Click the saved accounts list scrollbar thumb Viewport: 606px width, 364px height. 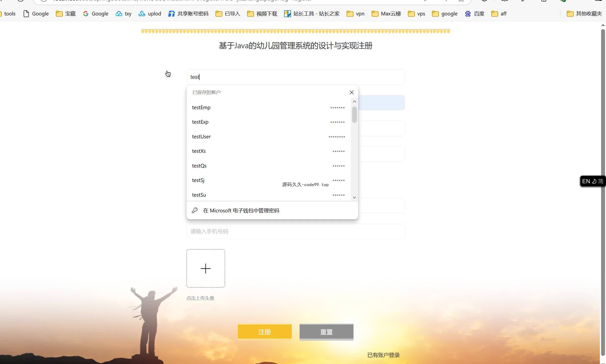[354, 115]
